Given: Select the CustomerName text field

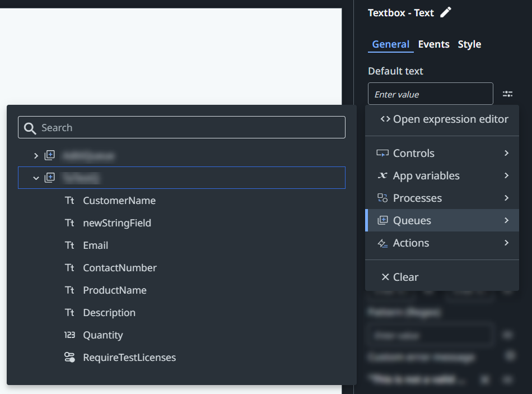Looking at the screenshot, I should point(119,200).
